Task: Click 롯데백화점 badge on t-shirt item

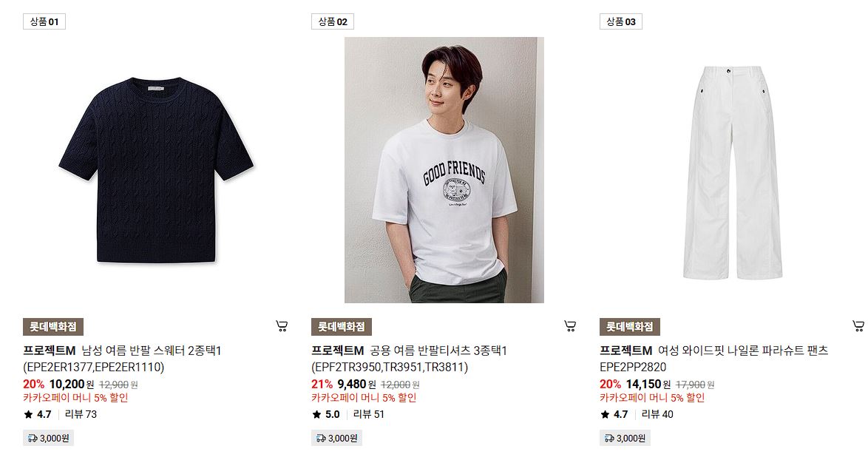Action: click(342, 327)
